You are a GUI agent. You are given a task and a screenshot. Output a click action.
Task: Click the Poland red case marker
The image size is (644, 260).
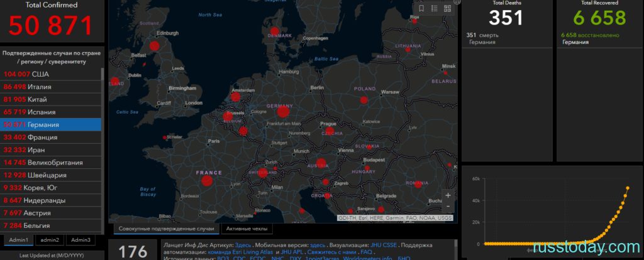pos(364,100)
